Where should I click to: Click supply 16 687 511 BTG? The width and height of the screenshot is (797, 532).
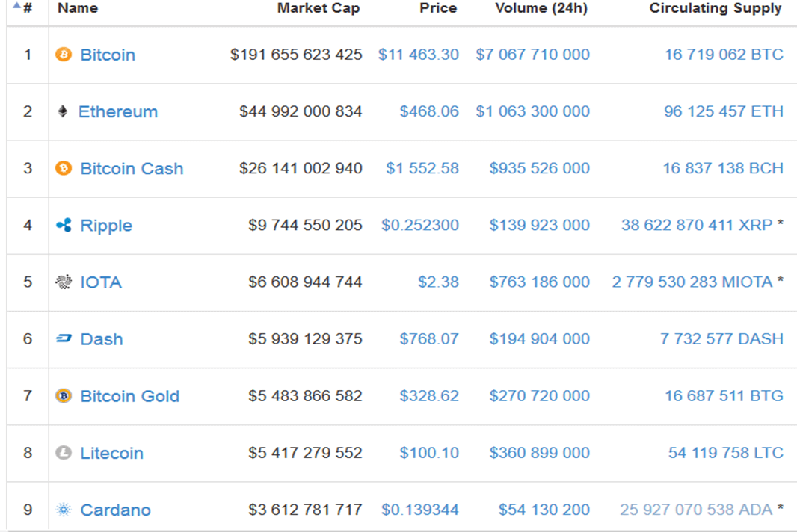point(724,396)
